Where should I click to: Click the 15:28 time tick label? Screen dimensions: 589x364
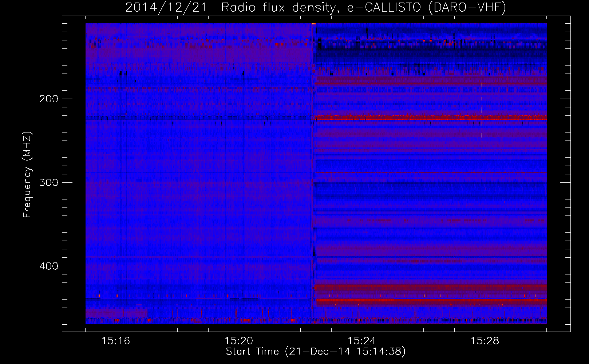(485, 341)
